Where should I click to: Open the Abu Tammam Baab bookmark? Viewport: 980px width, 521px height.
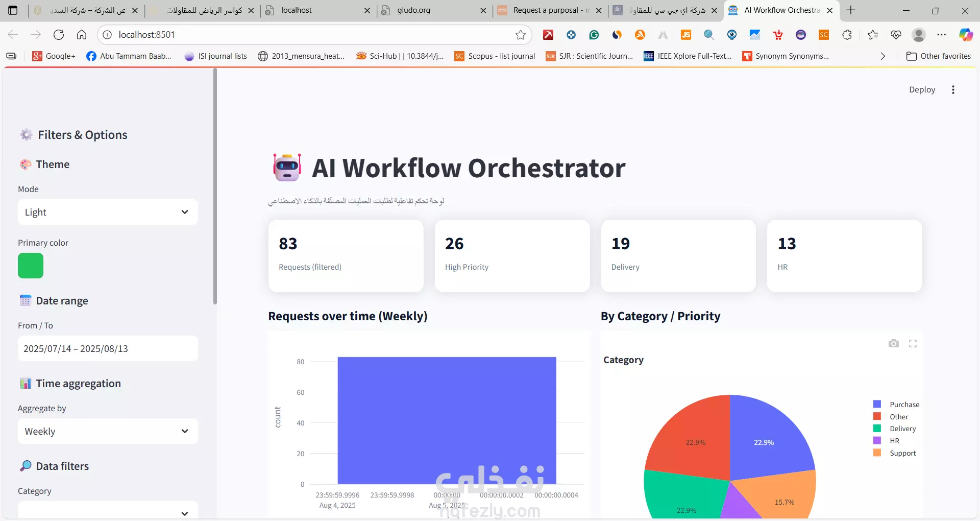(x=129, y=56)
